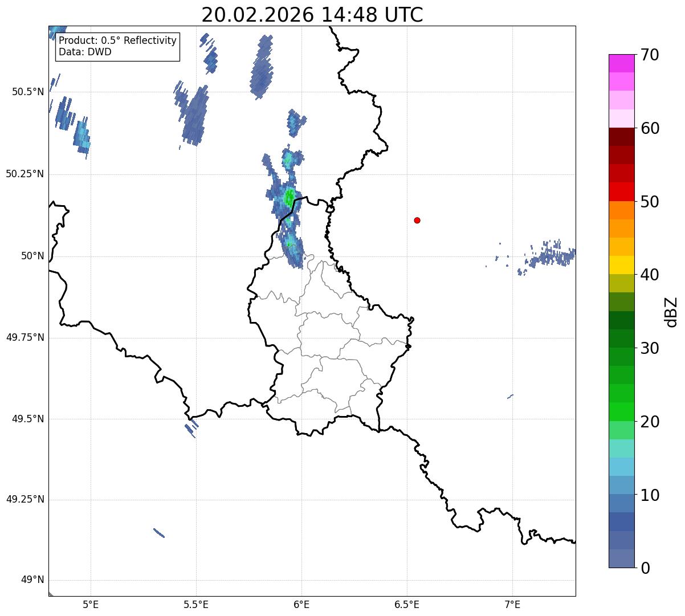Click the 10 tick label on colorbar
685x616 pixels.
(650, 495)
